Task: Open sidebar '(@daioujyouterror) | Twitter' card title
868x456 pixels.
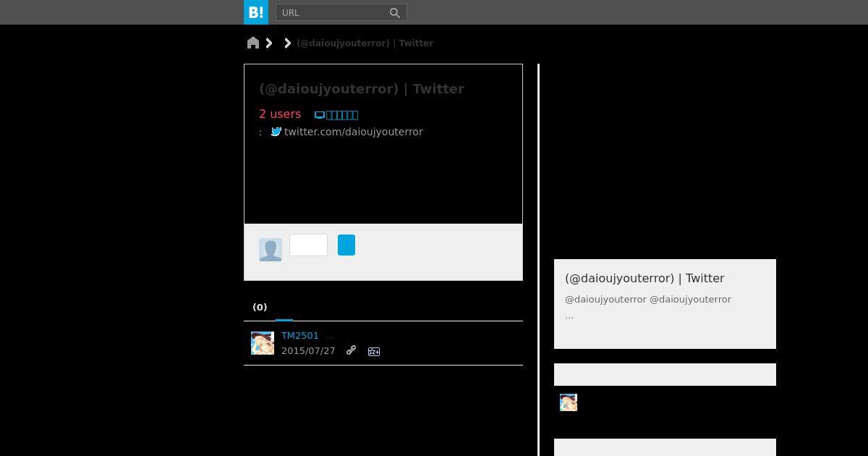Action: click(x=644, y=278)
